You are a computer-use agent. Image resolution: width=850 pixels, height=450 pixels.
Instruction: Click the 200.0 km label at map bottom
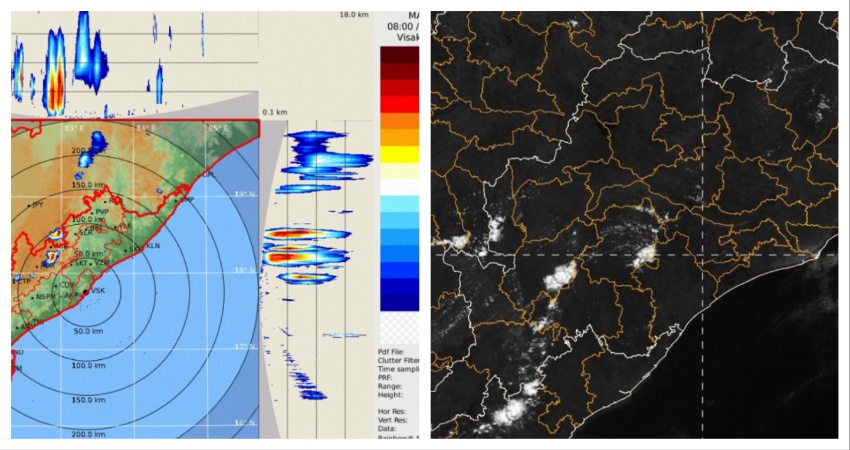tap(89, 434)
